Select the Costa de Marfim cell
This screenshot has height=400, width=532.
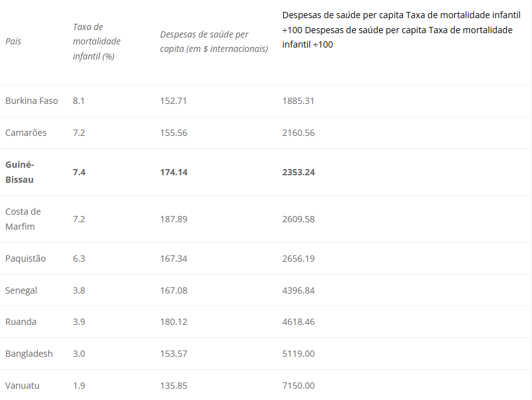point(23,219)
